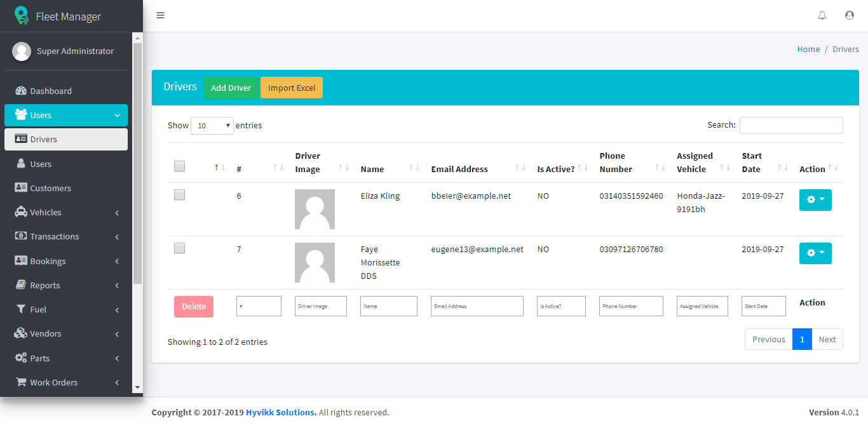
Task: Click the Bookings card icon
Action: pyautogui.click(x=21, y=261)
